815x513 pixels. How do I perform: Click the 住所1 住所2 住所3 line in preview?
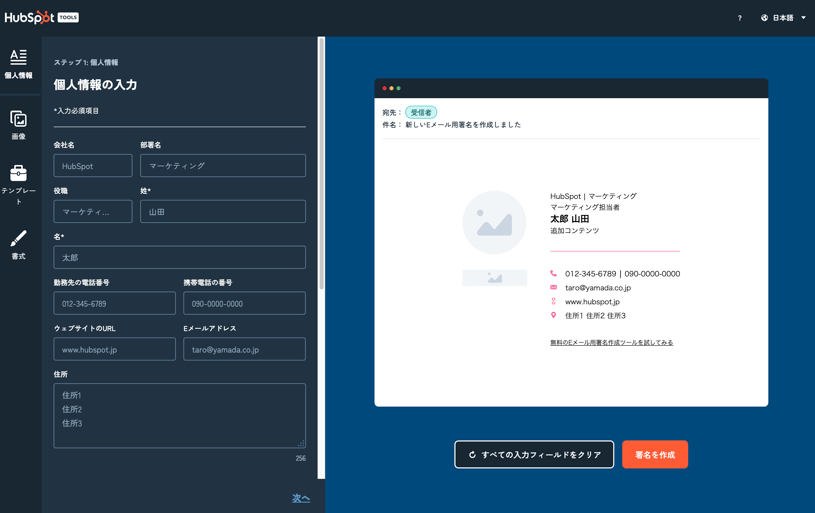click(x=596, y=315)
